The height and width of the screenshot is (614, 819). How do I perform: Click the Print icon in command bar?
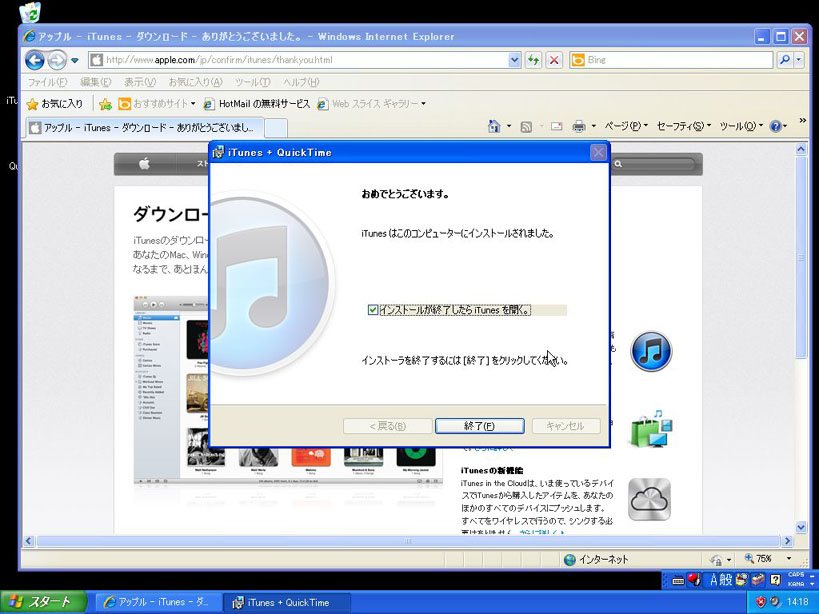pos(578,126)
